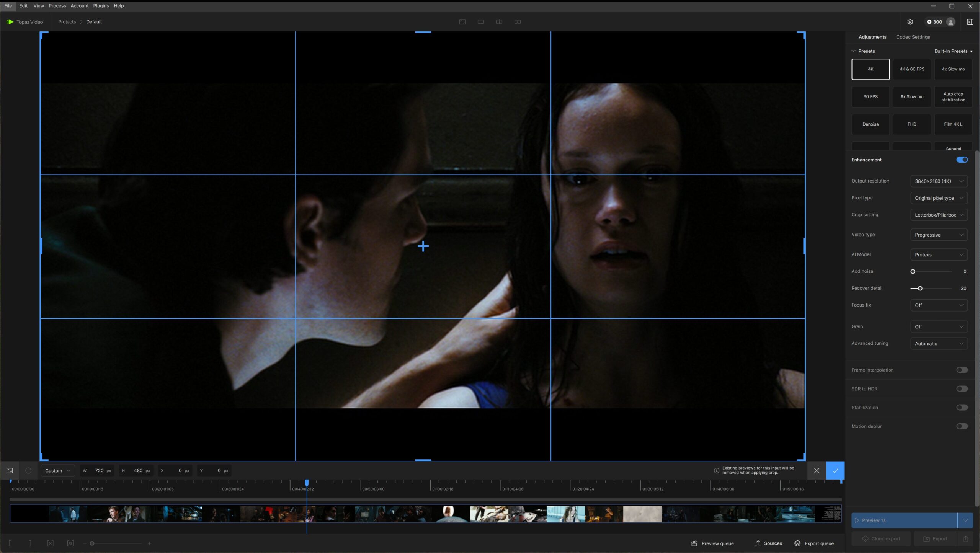Click the crop aspect icon near Custom
The height and width of the screenshot is (553, 980).
(x=10, y=470)
